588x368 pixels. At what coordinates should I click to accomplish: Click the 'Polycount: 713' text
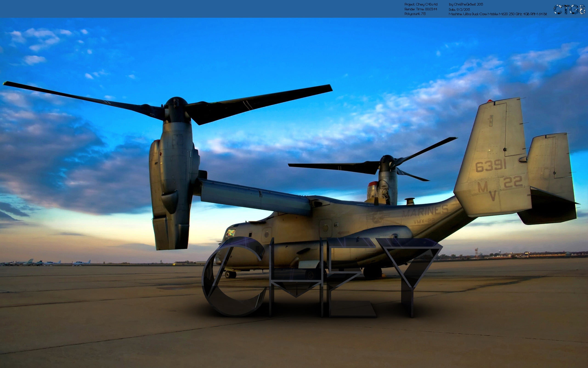[x=415, y=14]
